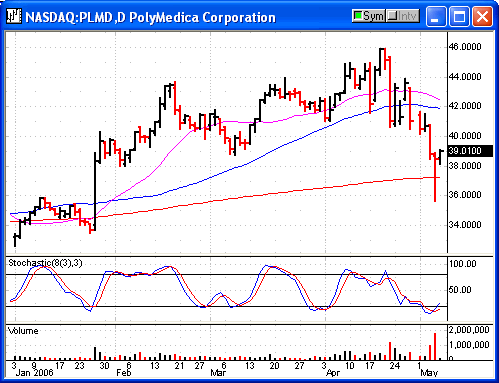Minimize the PolyMedica chart window

435,17
